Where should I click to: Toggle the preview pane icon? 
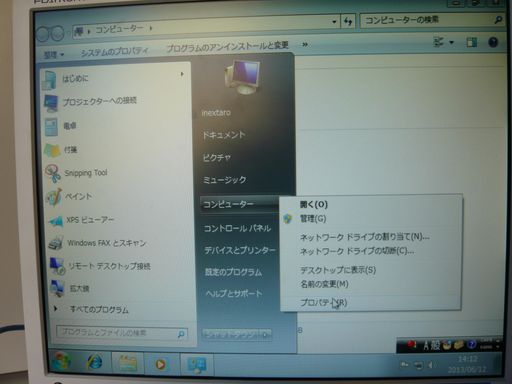[x=471, y=42]
